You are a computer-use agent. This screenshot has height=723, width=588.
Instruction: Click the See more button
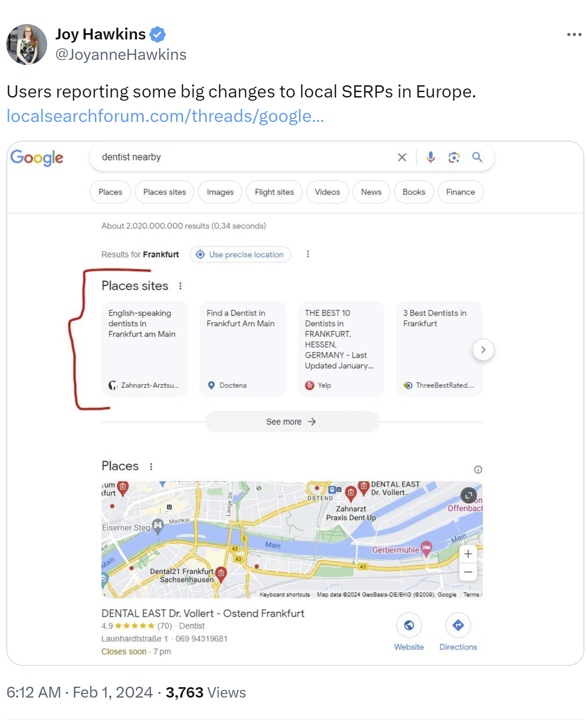291,422
